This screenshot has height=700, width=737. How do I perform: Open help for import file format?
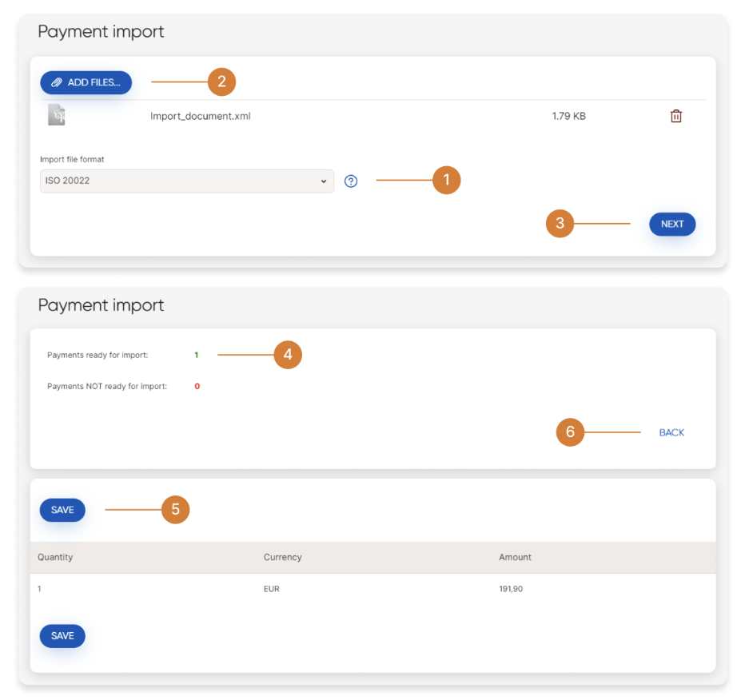350,181
